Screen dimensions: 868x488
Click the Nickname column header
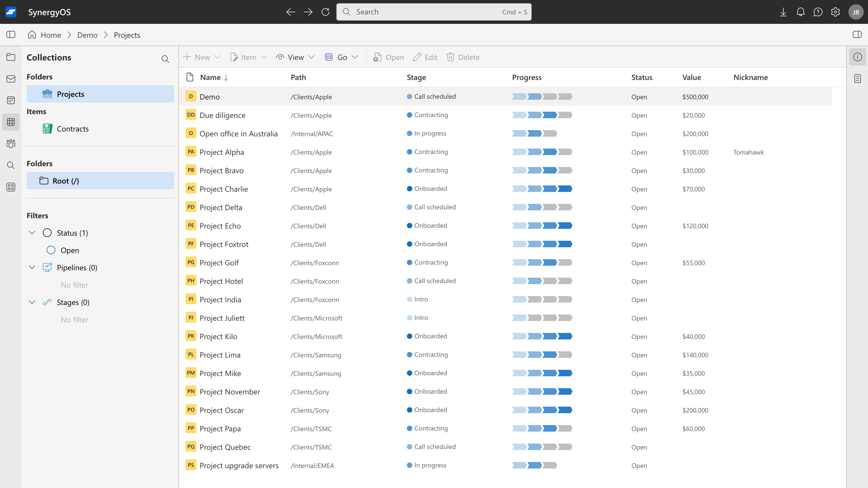click(750, 78)
